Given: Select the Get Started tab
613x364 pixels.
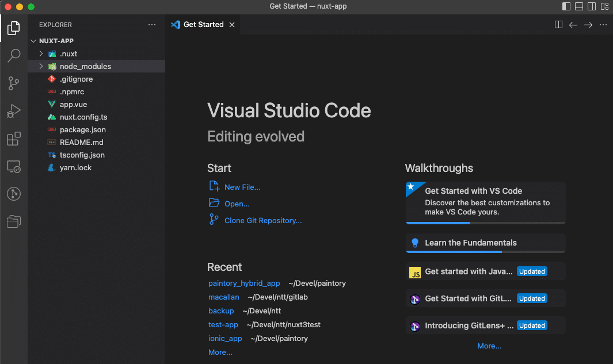Looking at the screenshot, I should click(203, 25).
